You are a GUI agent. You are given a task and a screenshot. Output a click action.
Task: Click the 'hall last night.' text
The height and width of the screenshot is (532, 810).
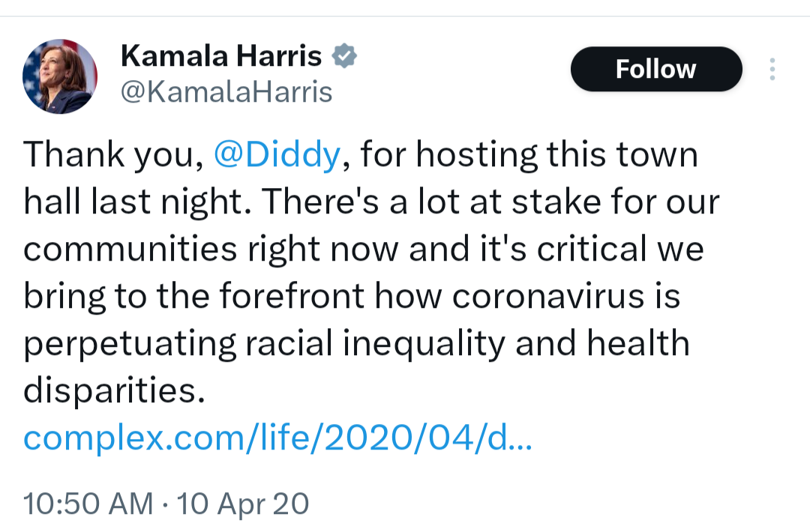tap(140, 202)
